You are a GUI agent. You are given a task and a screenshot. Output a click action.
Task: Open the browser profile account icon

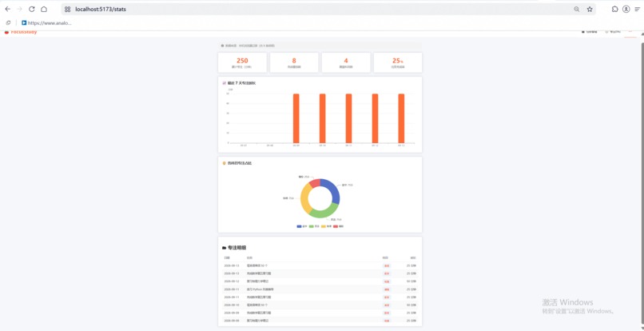[x=626, y=9]
